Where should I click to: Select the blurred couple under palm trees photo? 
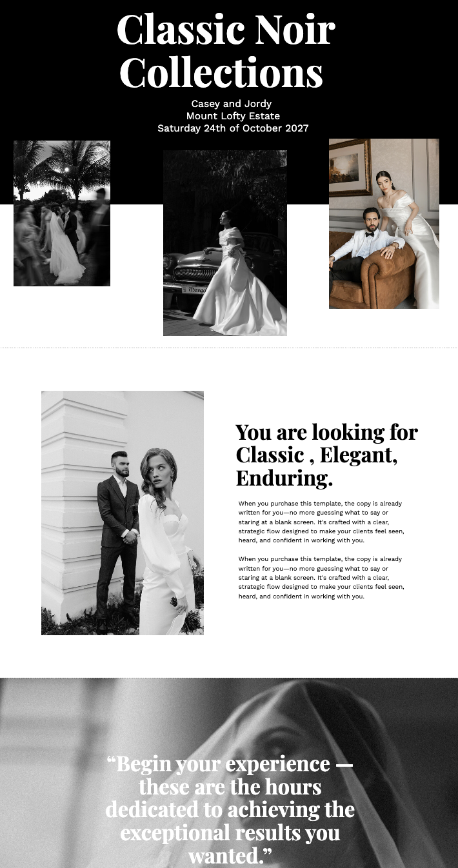pos(62,213)
